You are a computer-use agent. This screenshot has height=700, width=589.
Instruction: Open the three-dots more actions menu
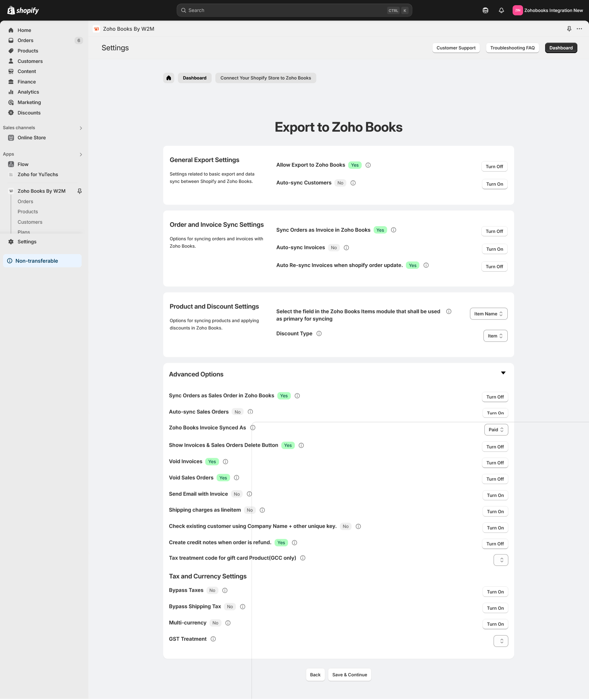(579, 29)
